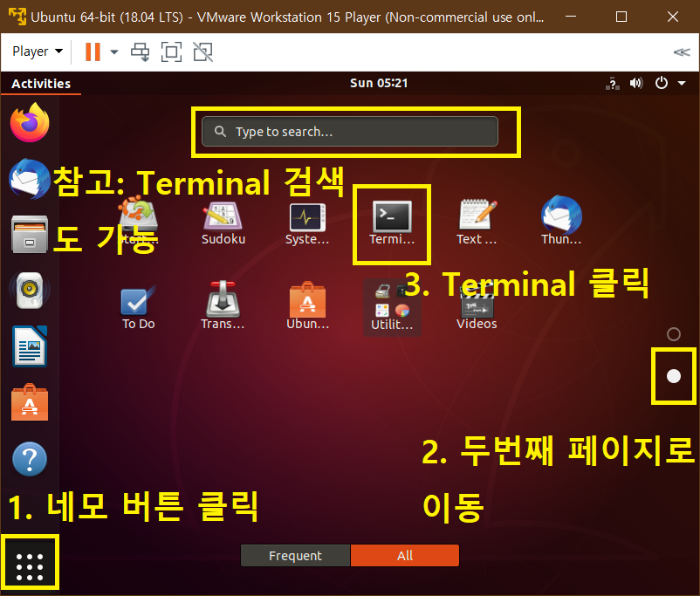Click the Show Applications grid button
The height and width of the screenshot is (596, 700).
[30, 567]
